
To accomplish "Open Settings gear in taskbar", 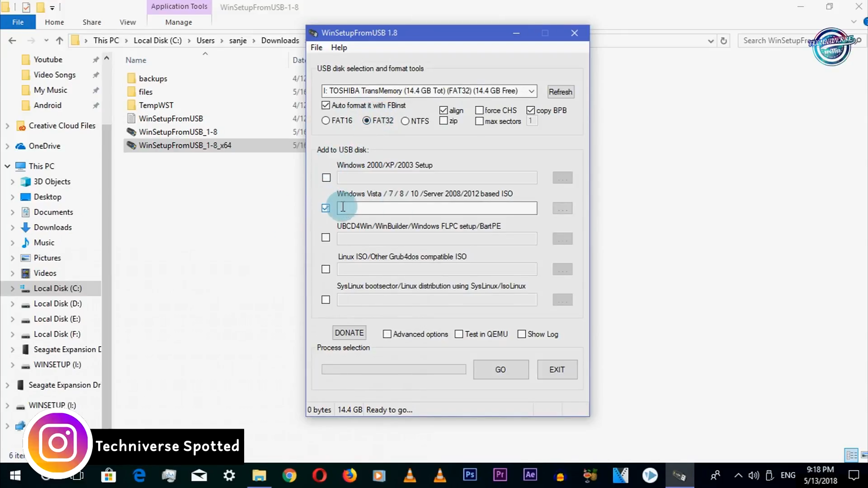I will (229, 475).
